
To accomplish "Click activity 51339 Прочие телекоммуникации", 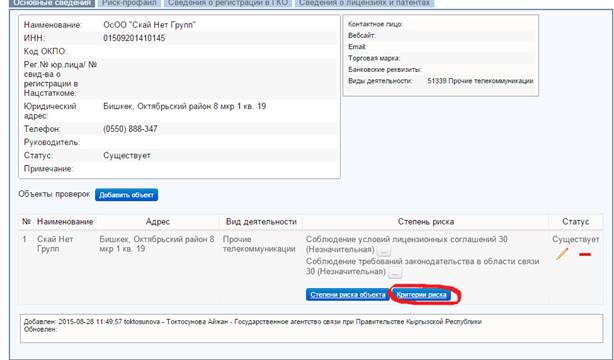I will point(480,81).
